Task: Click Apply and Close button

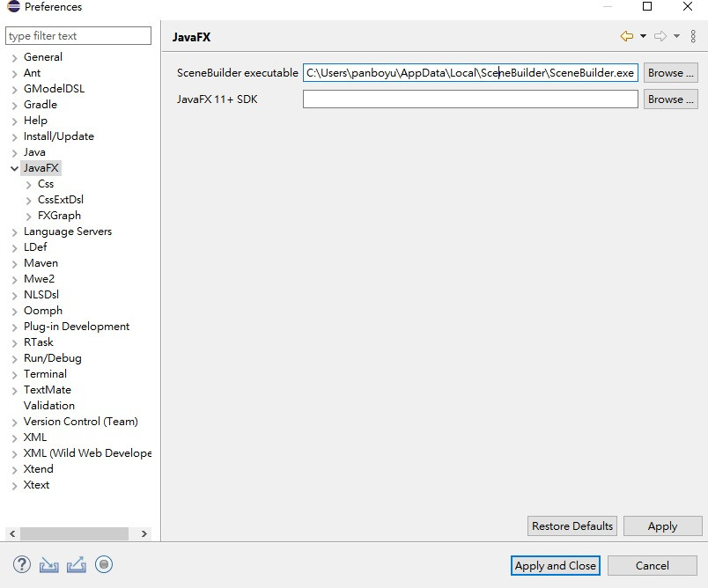Action: 556,565
